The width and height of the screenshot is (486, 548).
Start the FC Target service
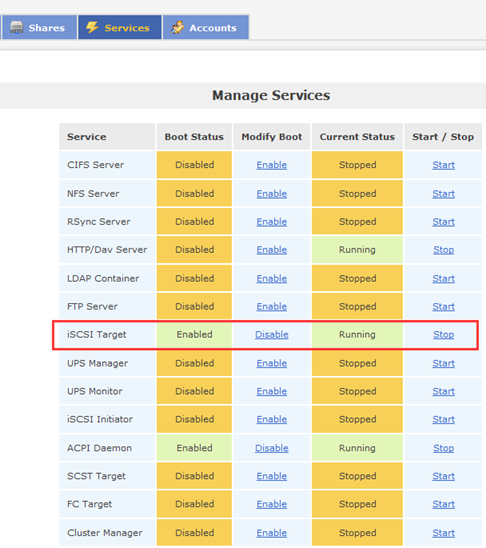(x=443, y=504)
